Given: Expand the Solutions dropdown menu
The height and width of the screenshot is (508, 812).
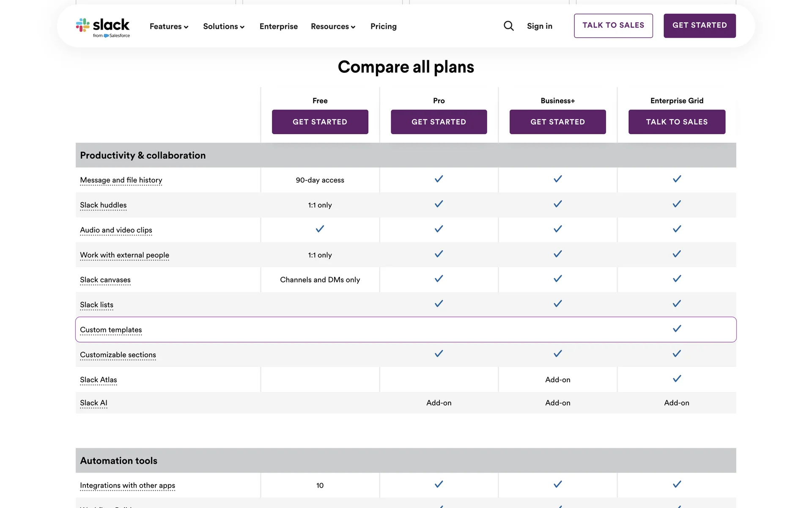Looking at the screenshot, I should [224, 26].
